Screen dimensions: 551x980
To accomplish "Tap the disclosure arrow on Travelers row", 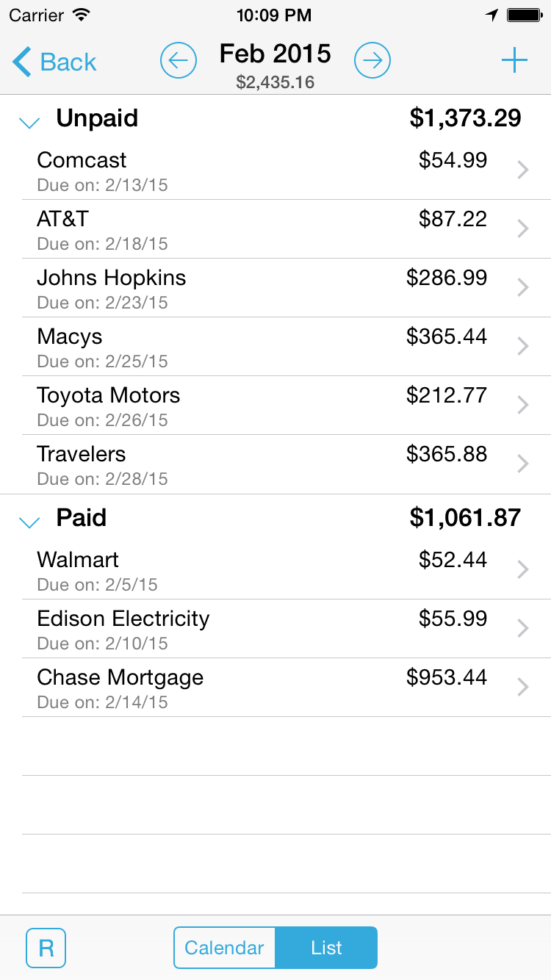I will coord(522,464).
